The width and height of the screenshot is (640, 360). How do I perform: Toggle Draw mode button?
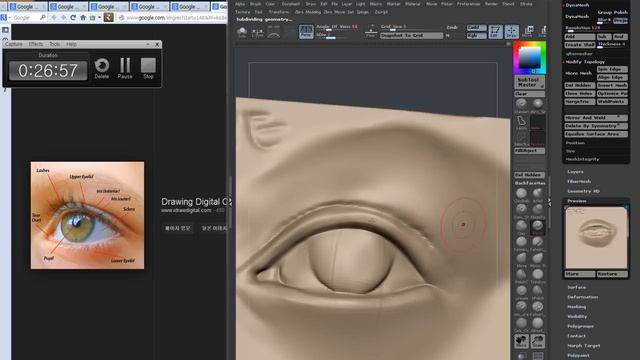click(x=511, y=31)
